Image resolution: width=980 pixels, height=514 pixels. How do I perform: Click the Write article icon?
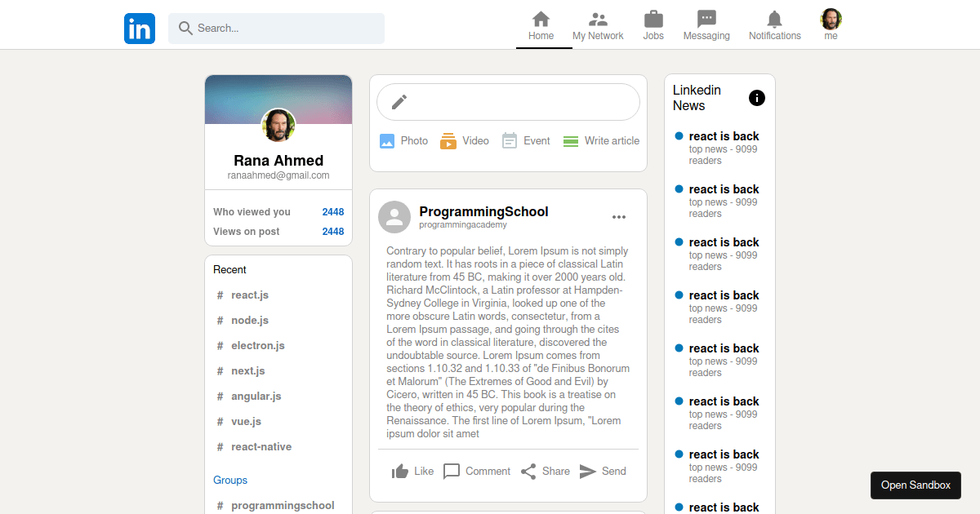pos(571,140)
